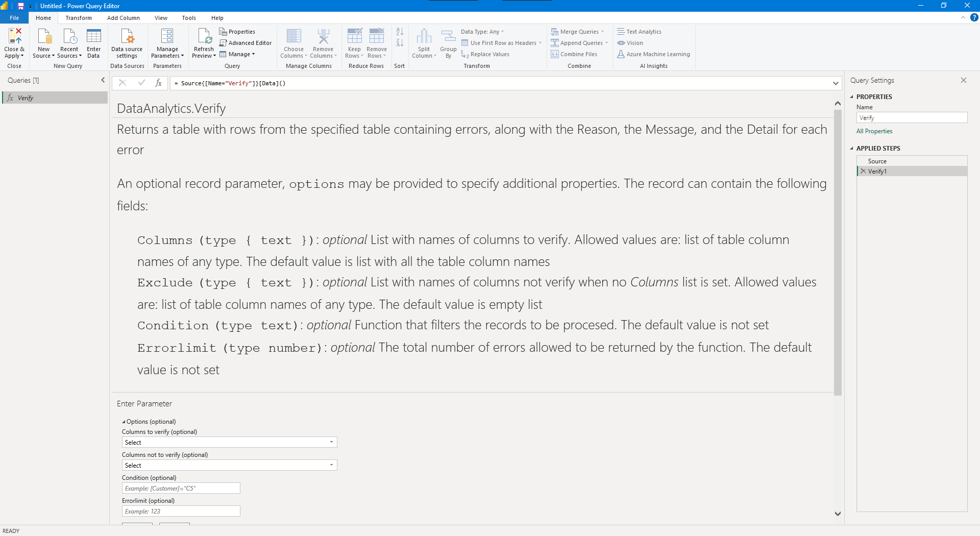Click the Errorlimit input field
This screenshot has width=980, height=536.
181,511
